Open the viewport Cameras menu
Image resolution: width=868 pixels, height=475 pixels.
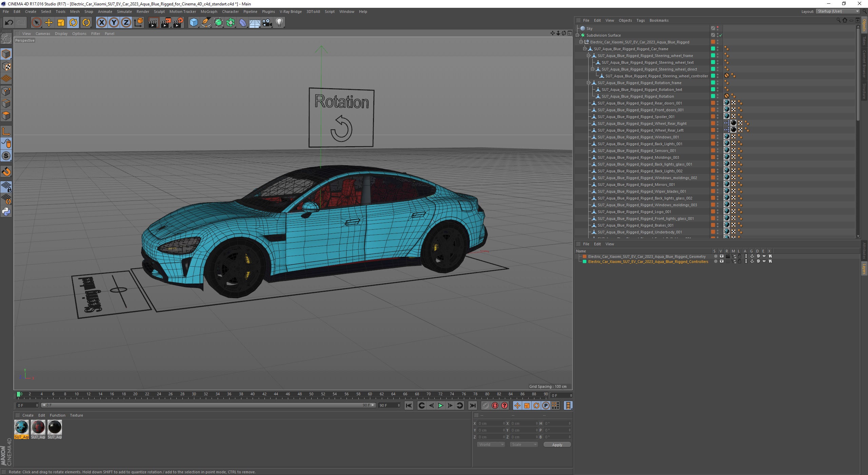43,34
